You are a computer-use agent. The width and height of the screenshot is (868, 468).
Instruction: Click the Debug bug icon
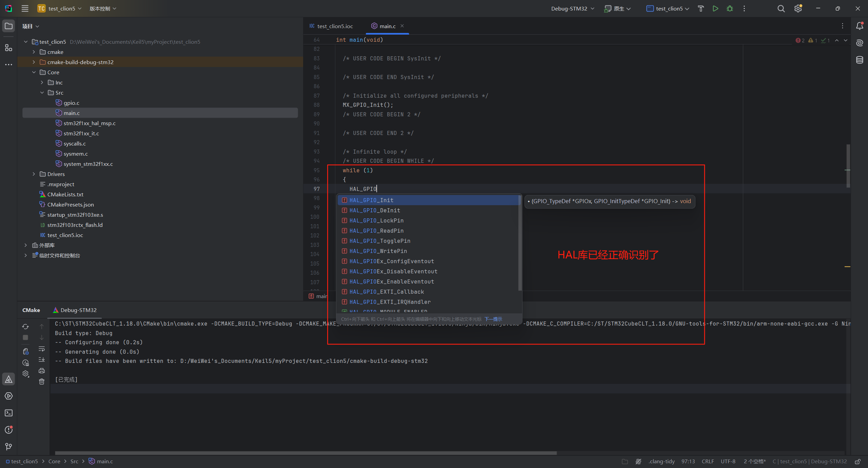click(730, 8)
